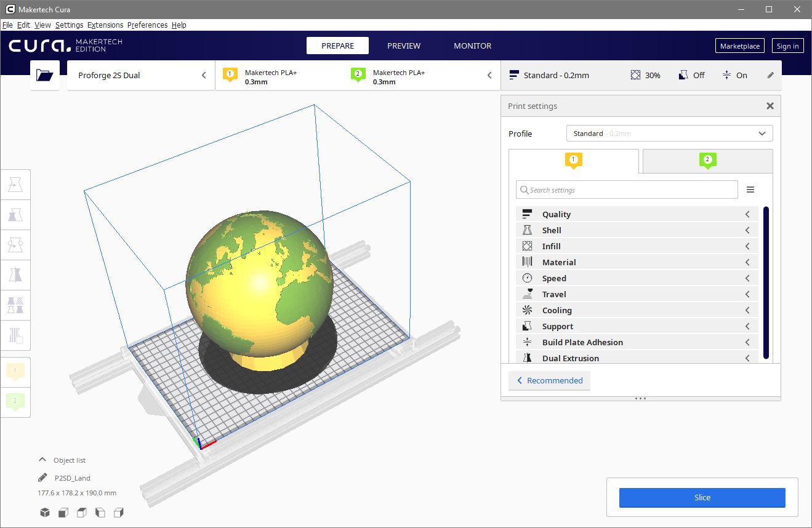The height and width of the screenshot is (528, 812).
Task: Select the Rotate tool in left toolbar
Action: click(x=15, y=244)
